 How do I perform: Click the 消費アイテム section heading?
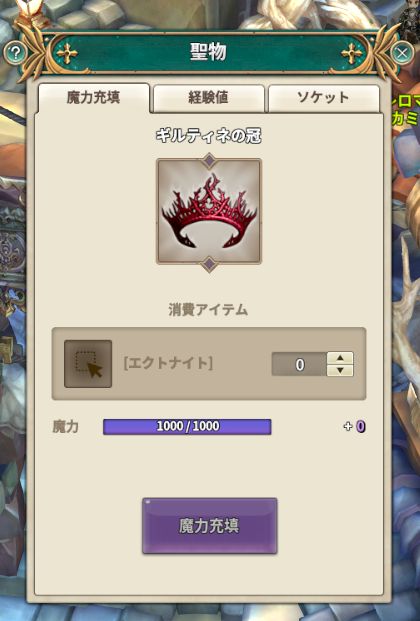point(208,309)
